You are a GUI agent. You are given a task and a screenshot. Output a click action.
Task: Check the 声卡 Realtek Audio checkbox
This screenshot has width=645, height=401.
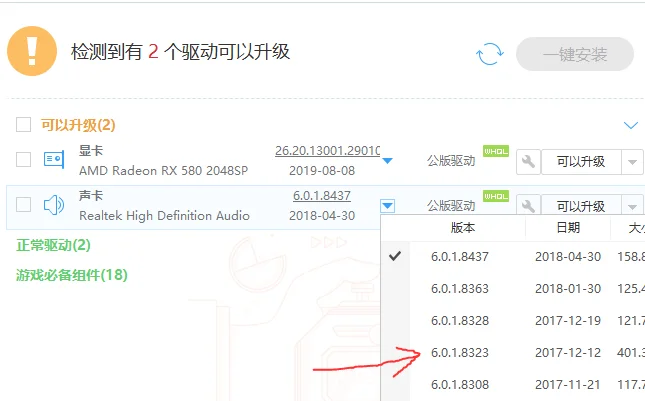pos(23,204)
